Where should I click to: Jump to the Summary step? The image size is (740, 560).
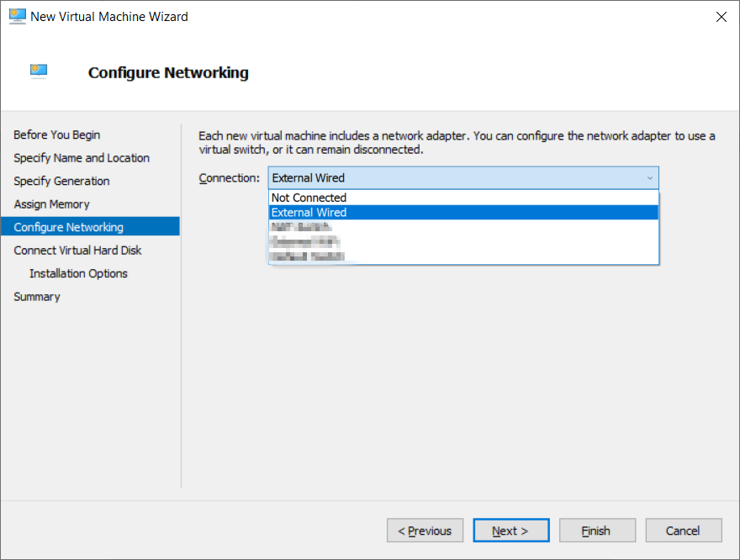tap(37, 296)
